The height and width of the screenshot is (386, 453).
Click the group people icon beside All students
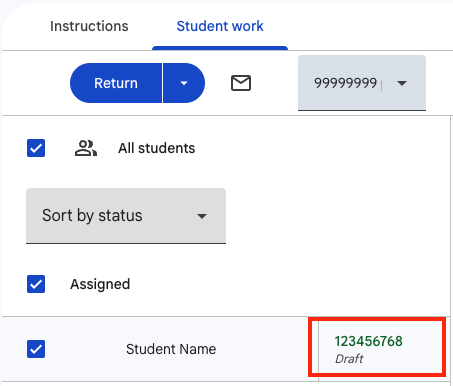[x=86, y=148]
